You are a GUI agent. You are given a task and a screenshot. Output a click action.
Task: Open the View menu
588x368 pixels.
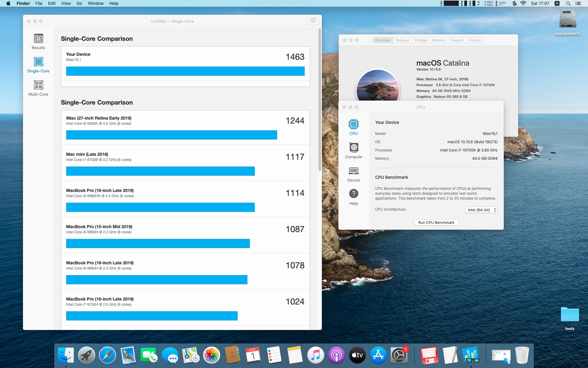point(66,3)
